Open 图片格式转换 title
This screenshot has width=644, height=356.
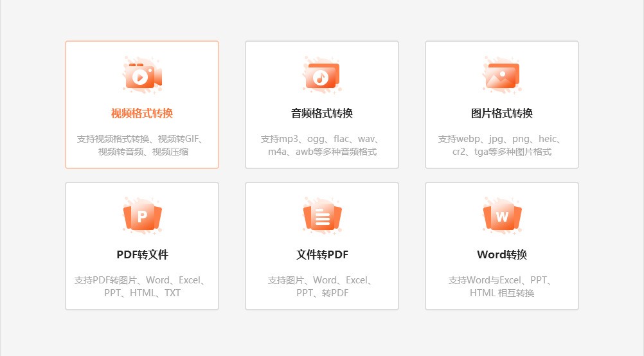click(x=502, y=113)
